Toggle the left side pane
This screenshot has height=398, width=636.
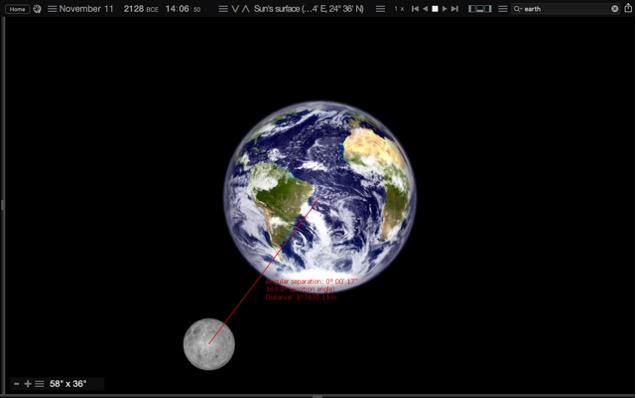click(x=472, y=9)
